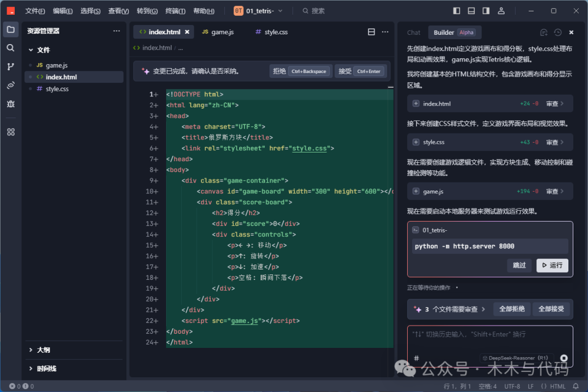
Task: Expand the 3 个文件需要审查 list
Action: [x=450, y=309]
